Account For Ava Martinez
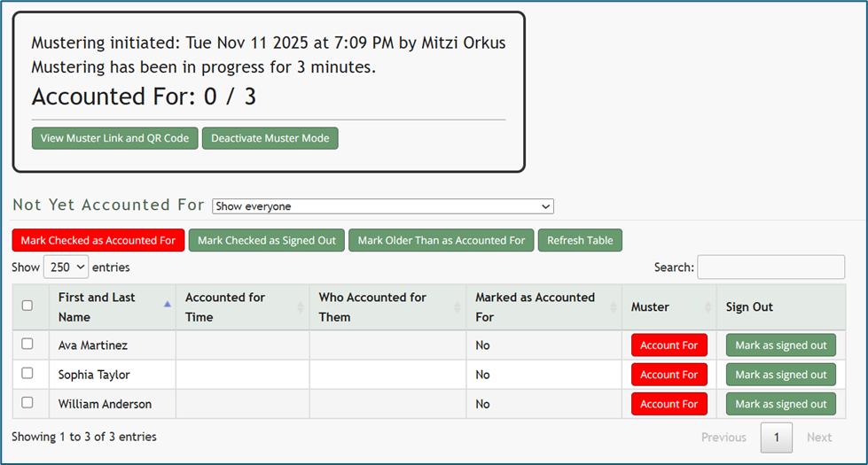The height and width of the screenshot is (465, 868). pos(669,345)
